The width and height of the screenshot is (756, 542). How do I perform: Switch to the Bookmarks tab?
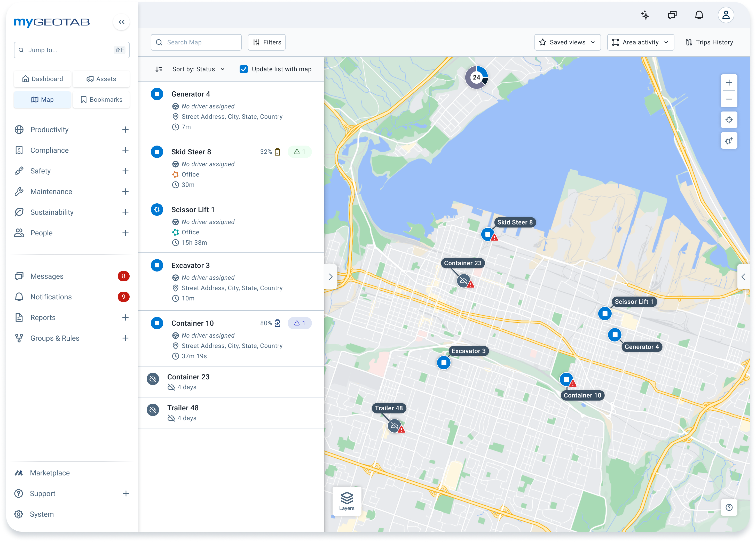101,100
